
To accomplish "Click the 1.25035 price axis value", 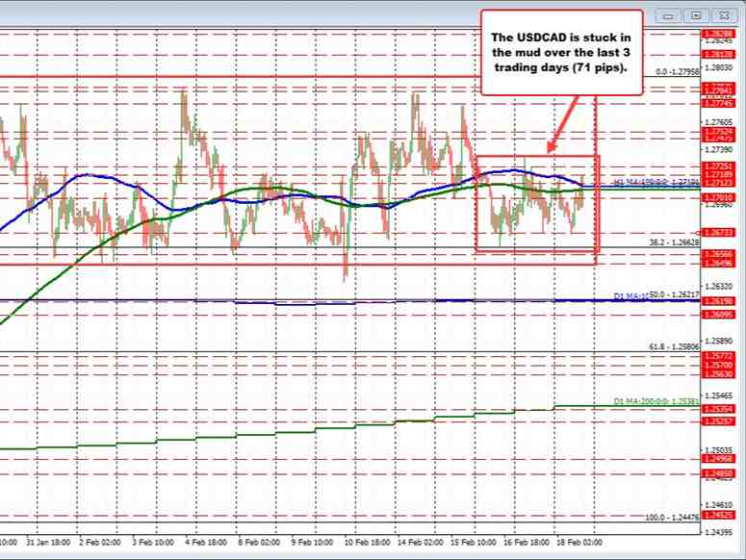I will click(718, 450).
